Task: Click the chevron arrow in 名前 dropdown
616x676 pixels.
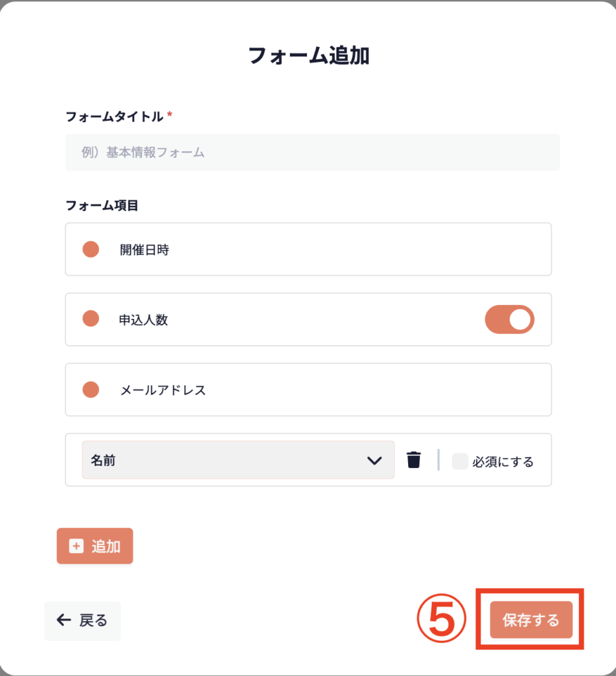Action: coord(374,460)
